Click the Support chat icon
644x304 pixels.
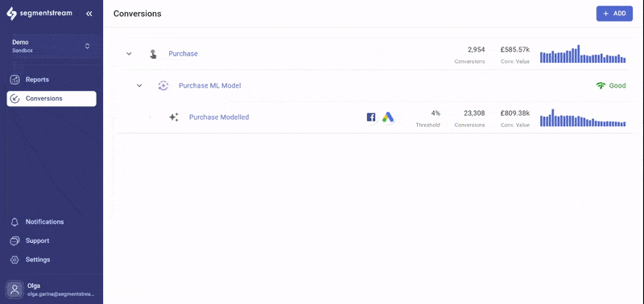click(x=14, y=240)
